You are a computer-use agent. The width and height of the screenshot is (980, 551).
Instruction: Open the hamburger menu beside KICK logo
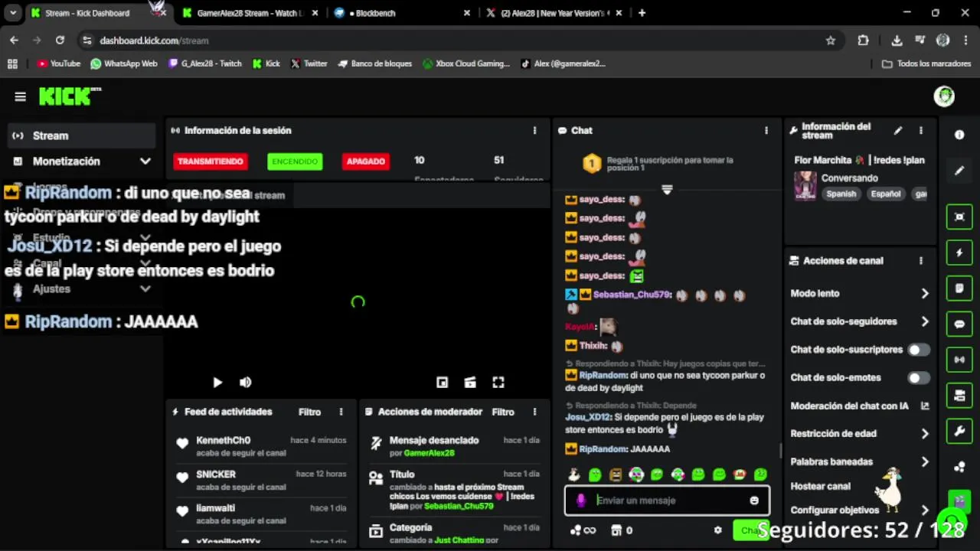20,96
